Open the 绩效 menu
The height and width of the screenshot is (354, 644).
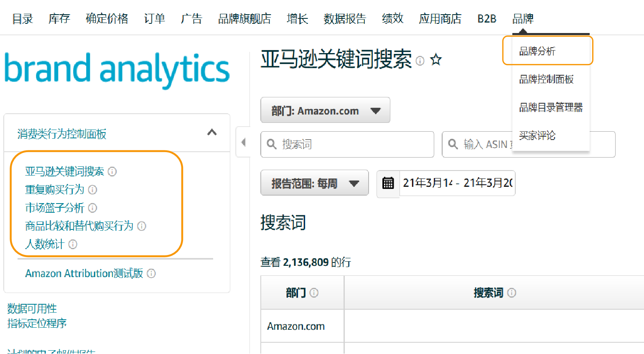tap(393, 19)
